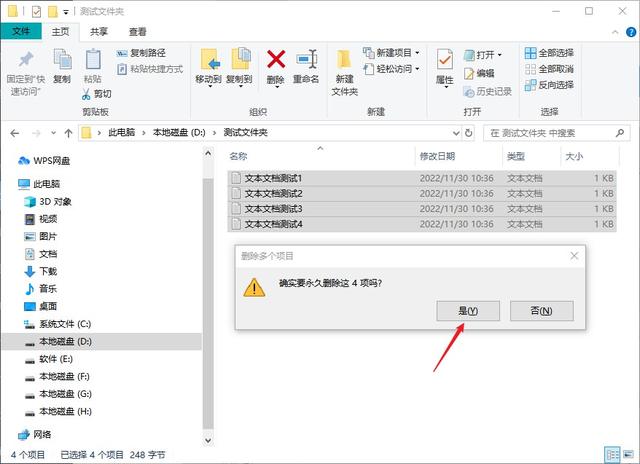Click Invert selection (反向选择)
This screenshot has height=464, width=640.
[549, 85]
